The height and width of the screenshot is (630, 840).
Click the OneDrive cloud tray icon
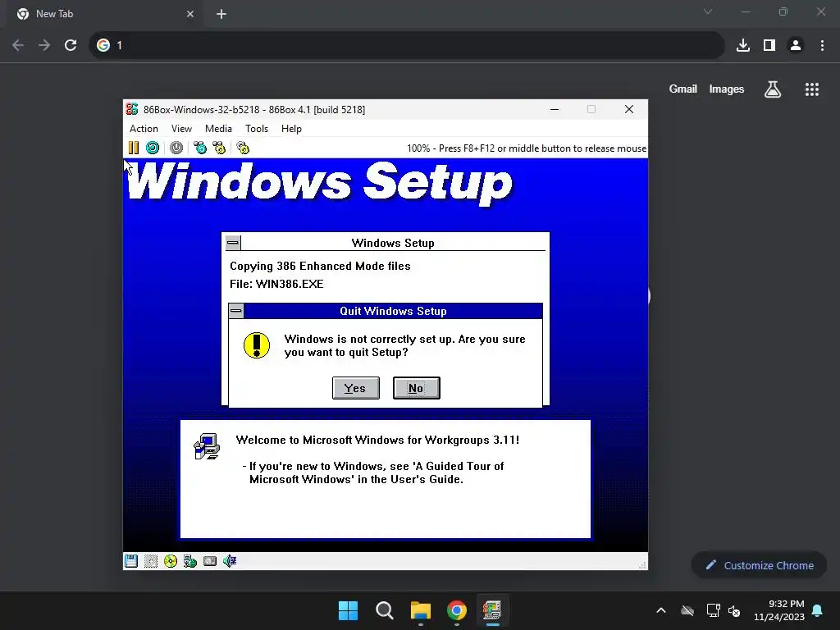point(687,610)
